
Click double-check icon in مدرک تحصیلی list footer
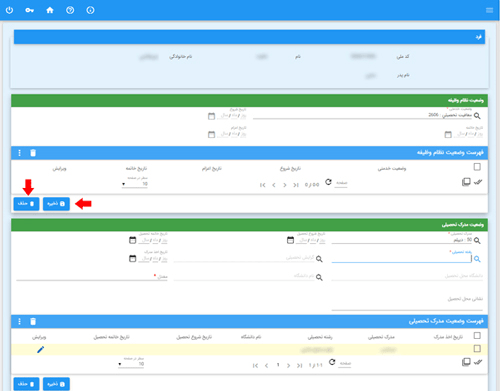(478, 362)
